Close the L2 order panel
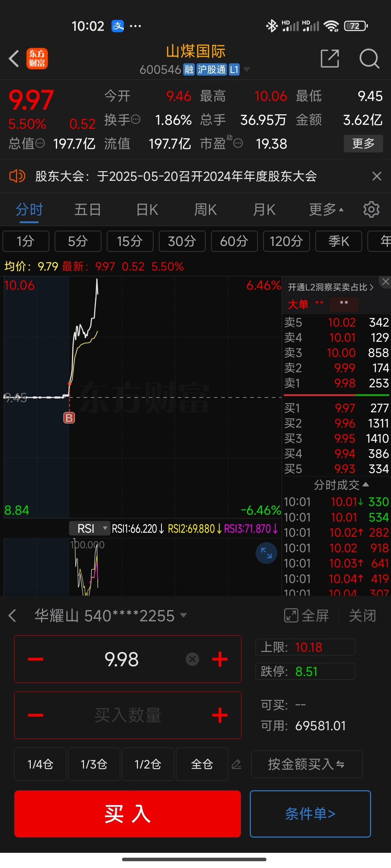The height and width of the screenshot is (868, 391). point(386,282)
